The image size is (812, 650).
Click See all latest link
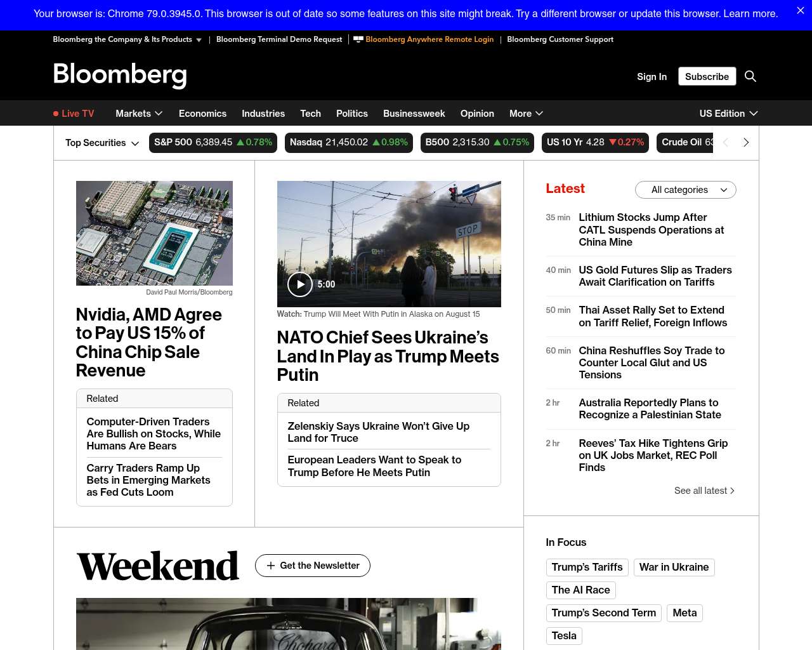(704, 491)
